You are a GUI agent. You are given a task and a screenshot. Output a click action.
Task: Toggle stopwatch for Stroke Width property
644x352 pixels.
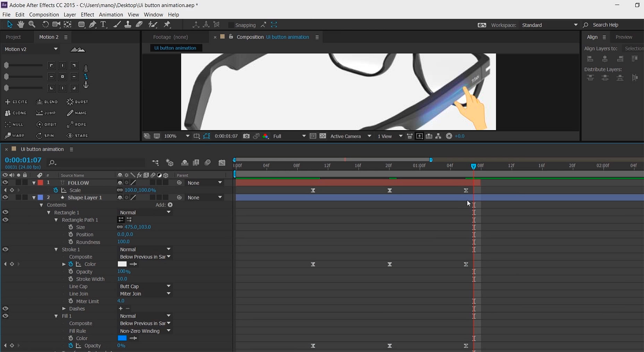pyautogui.click(x=71, y=279)
